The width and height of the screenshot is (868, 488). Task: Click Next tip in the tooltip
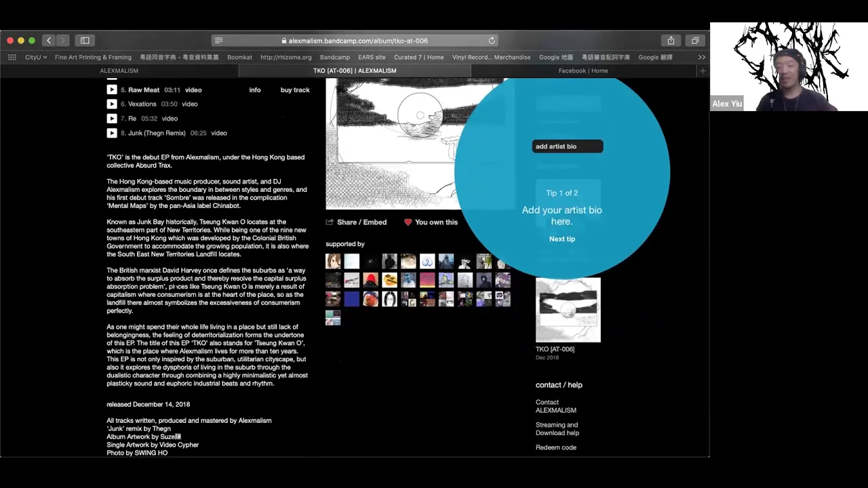click(x=562, y=239)
